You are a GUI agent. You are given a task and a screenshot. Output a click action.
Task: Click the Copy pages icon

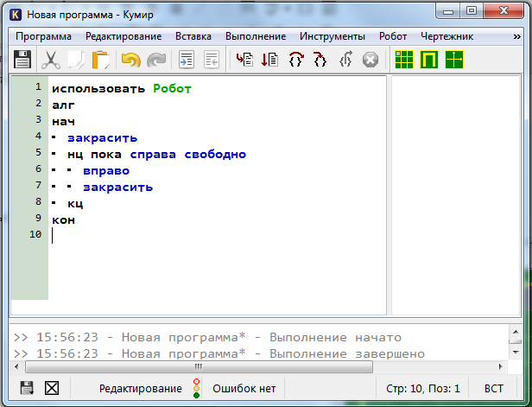76,60
